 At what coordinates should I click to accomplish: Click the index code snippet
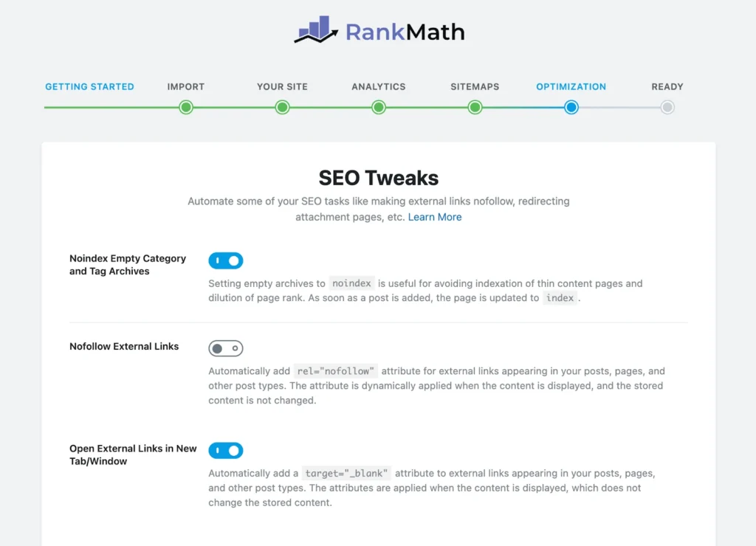point(560,298)
